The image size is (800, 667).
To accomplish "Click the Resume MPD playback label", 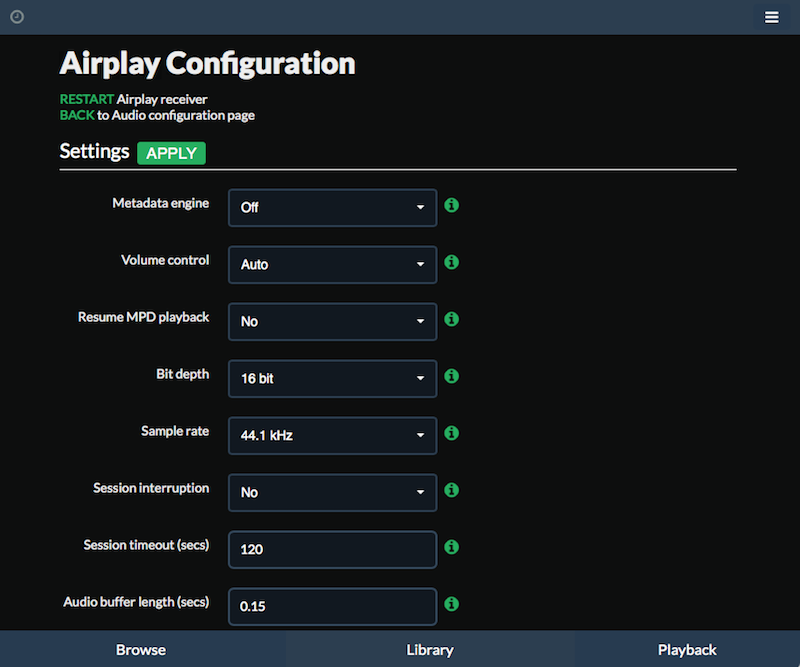I will (143, 317).
